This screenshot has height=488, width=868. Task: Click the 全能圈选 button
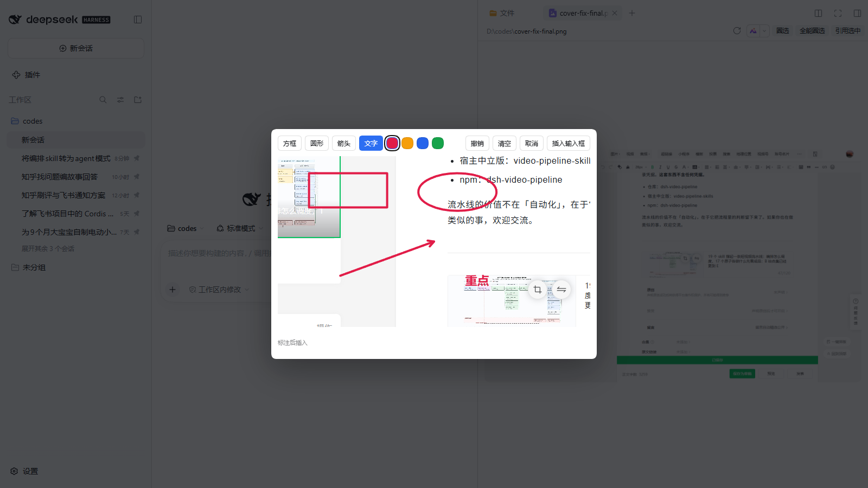(x=812, y=31)
